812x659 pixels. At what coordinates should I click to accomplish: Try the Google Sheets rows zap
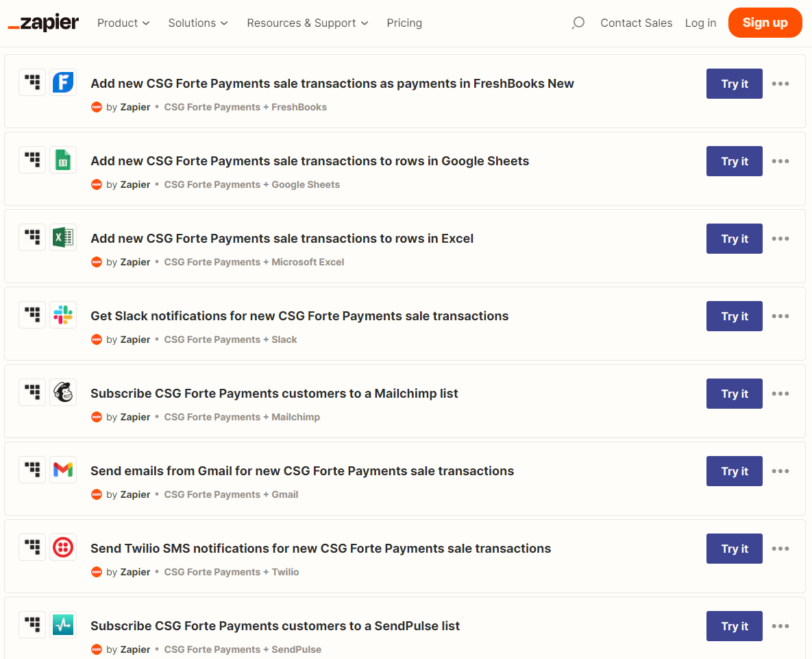pos(735,161)
